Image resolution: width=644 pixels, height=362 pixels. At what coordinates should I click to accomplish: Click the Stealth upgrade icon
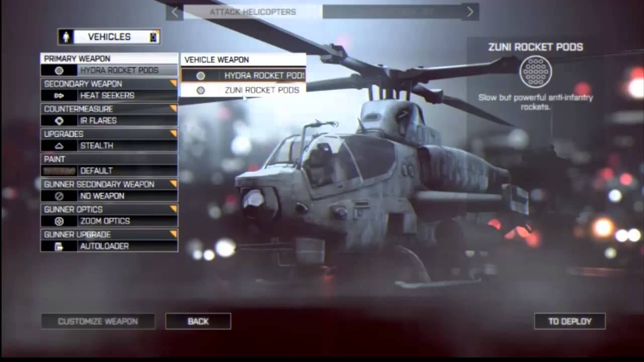click(59, 146)
